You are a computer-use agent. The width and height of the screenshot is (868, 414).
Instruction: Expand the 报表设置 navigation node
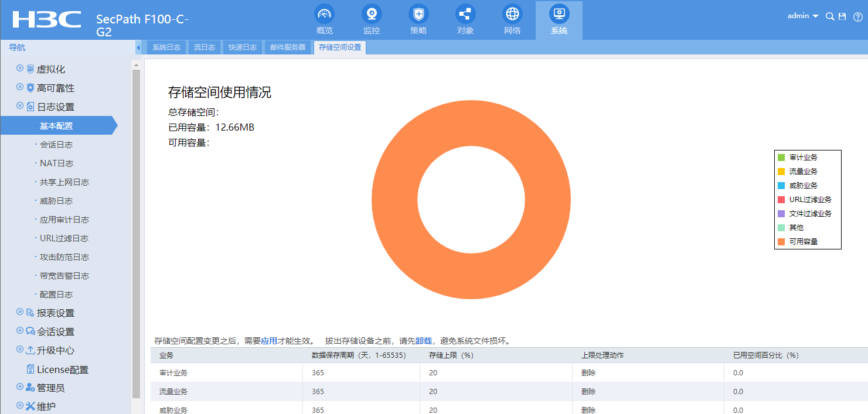click(x=20, y=312)
